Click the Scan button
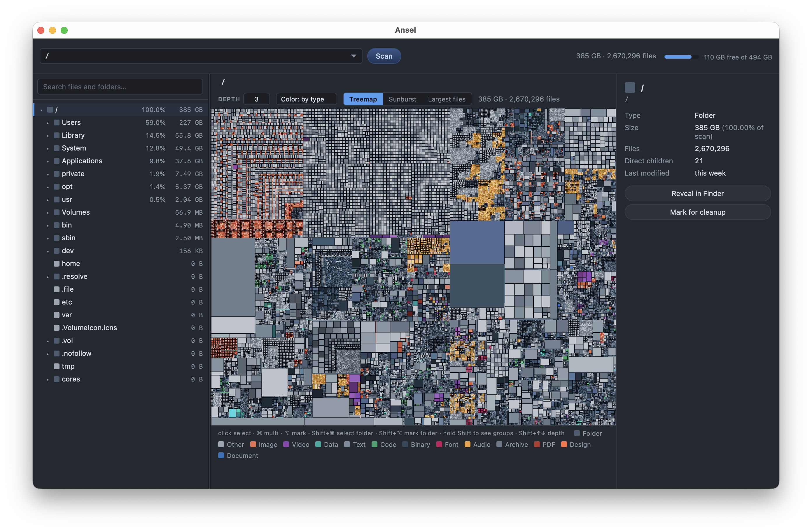 pyautogui.click(x=384, y=56)
